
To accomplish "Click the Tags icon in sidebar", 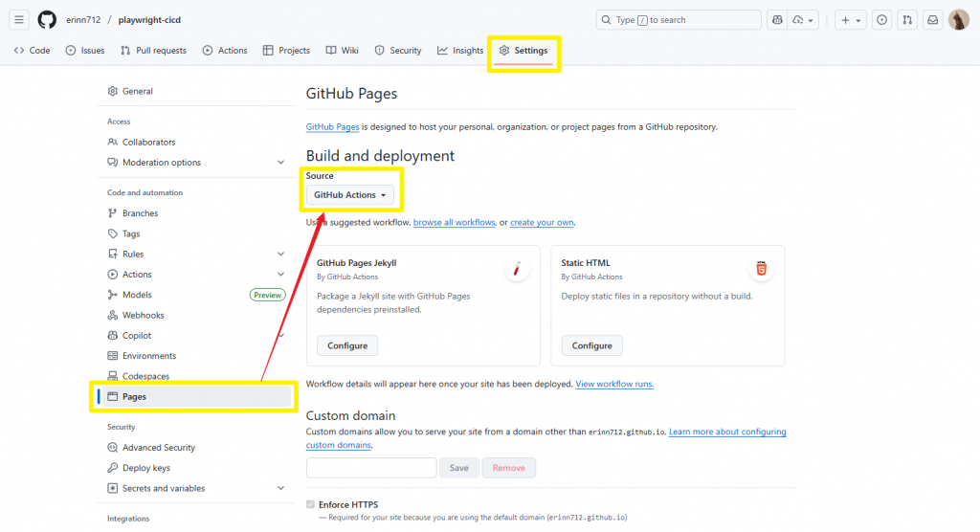I will click(x=113, y=233).
